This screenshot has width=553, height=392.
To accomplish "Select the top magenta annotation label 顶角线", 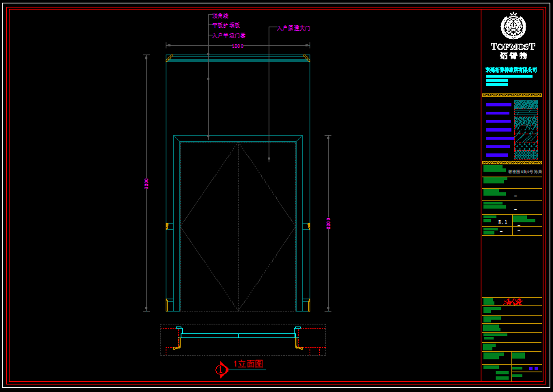I will pos(220,16).
